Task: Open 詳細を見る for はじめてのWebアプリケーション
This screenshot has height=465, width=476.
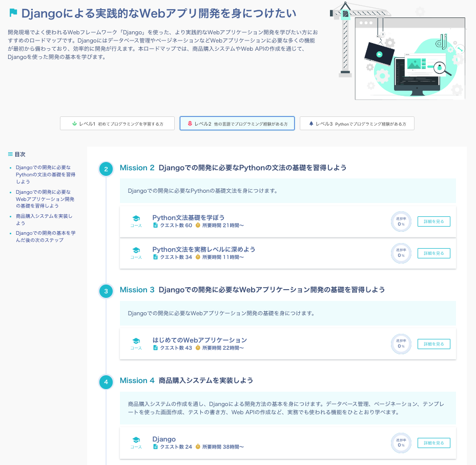Action: pyautogui.click(x=434, y=344)
